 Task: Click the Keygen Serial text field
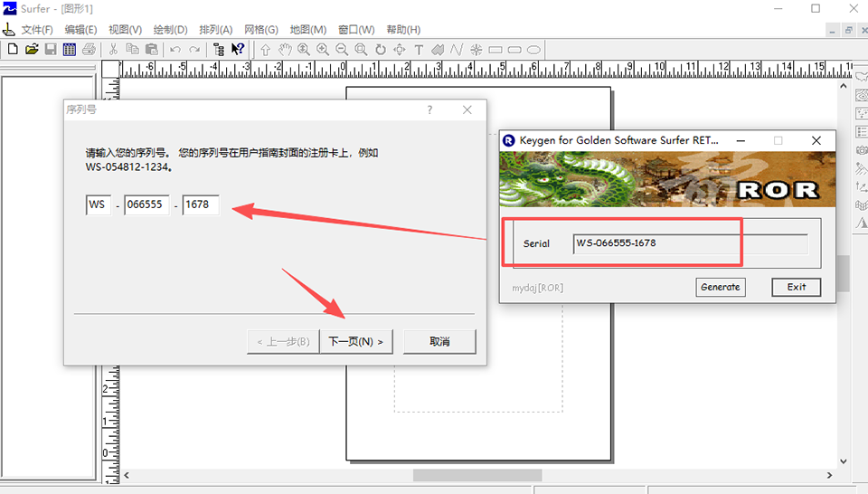tap(690, 243)
